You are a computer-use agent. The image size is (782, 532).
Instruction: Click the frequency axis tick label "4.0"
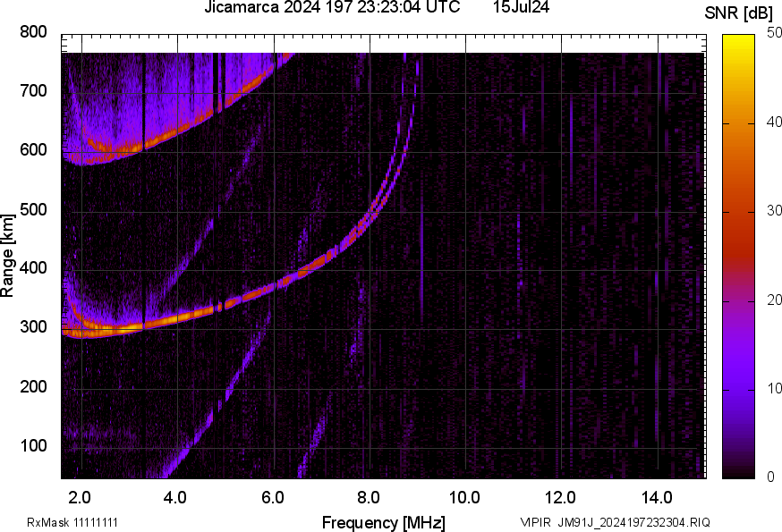click(175, 497)
